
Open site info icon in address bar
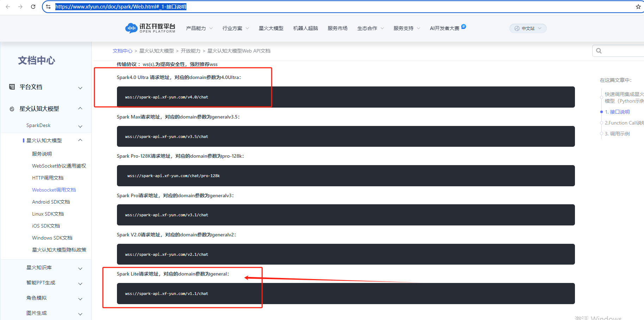tap(49, 7)
